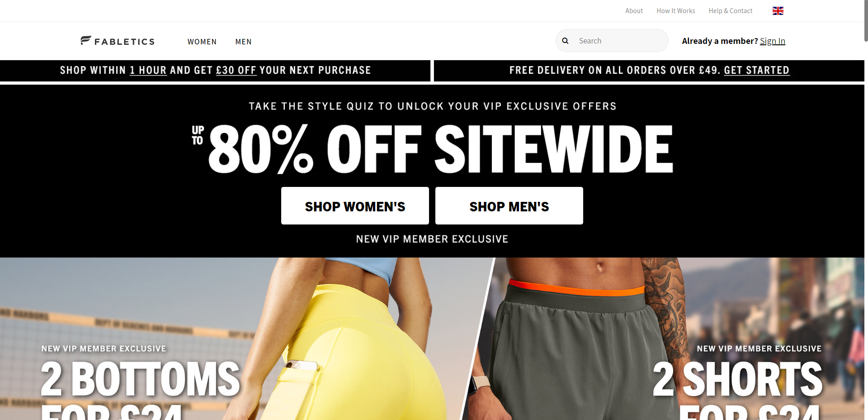868x420 pixels.
Task: Open the Women menu
Action: 202,42
